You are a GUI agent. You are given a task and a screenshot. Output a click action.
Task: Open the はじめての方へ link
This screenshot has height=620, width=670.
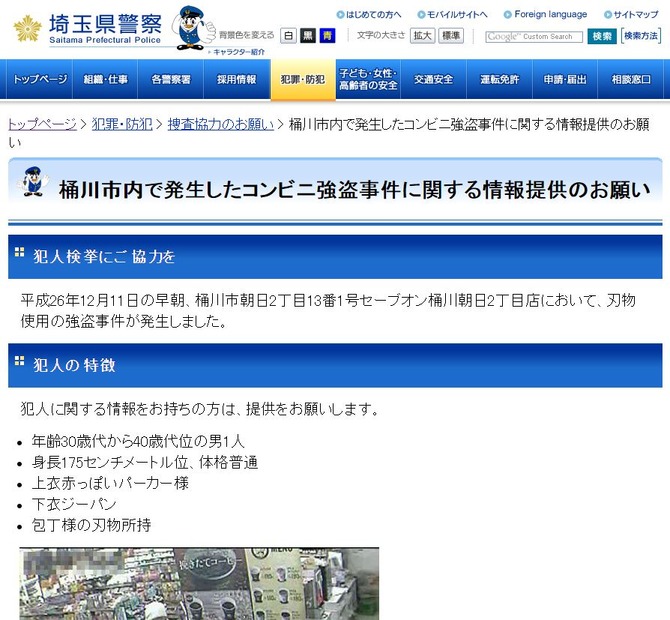pyautogui.click(x=371, y=15)
